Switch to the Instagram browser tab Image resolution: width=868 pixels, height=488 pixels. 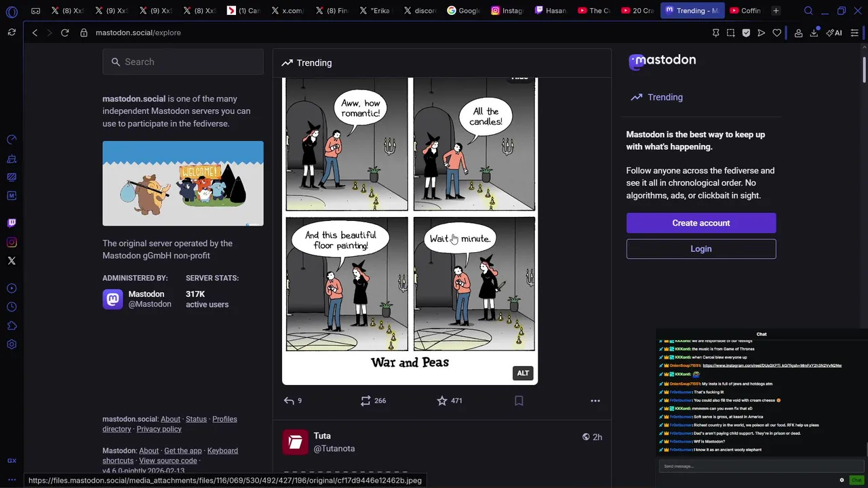point(507,11)
